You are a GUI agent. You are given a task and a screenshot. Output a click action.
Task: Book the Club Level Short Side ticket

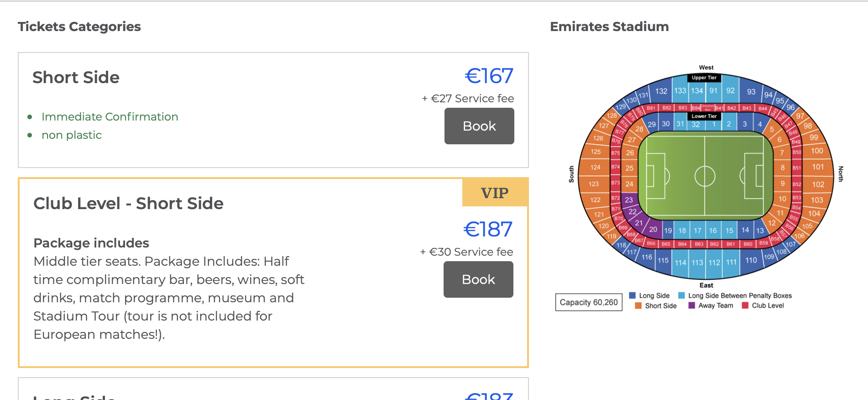[478, 279]
